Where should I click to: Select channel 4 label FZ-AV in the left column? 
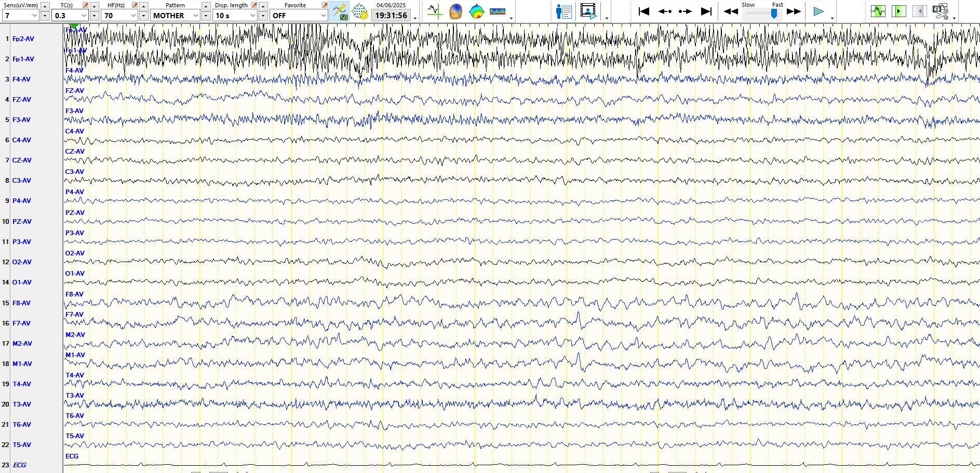tap(22, 100)
